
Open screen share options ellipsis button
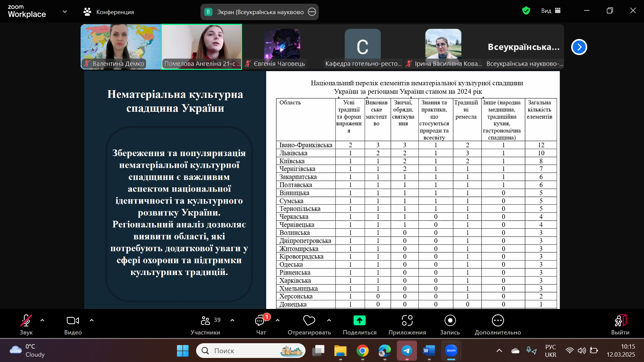[312, 12]
